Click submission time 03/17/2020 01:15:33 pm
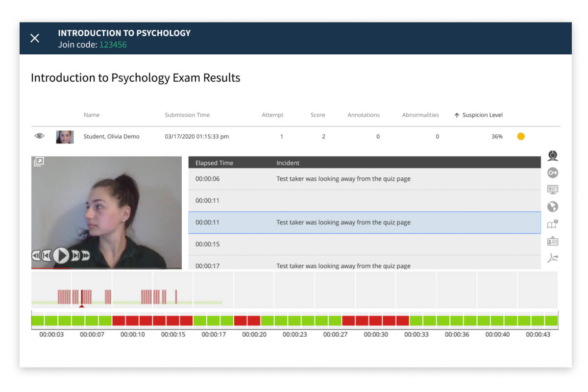 (x=197, y=137)
